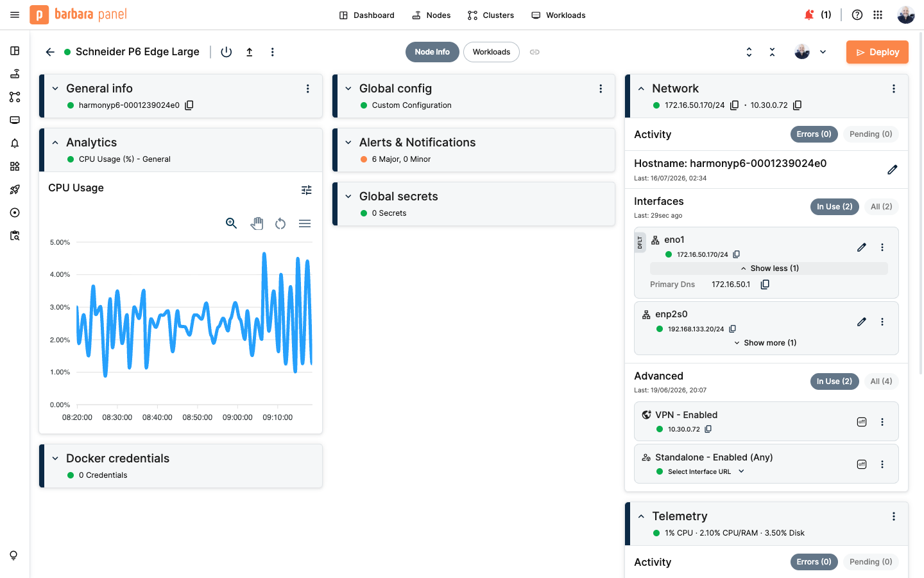Open the user avatar in top-right corner
Image resolution: width=924 pixels, height=578 pixels.
point(906,15)
